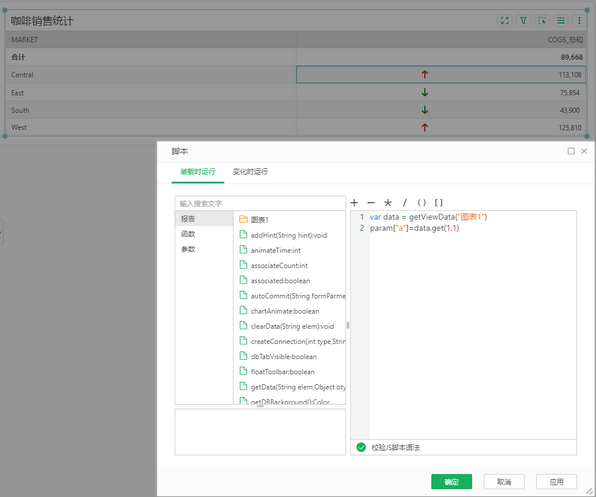Select the 装载时运行 tab

[x=198, y=172]
